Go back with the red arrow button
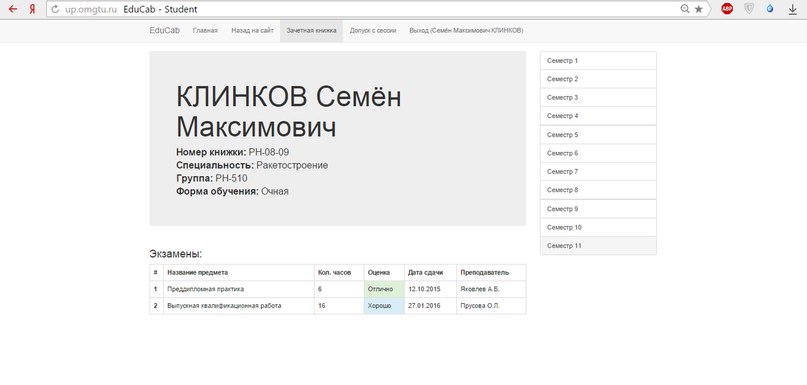 13,9
